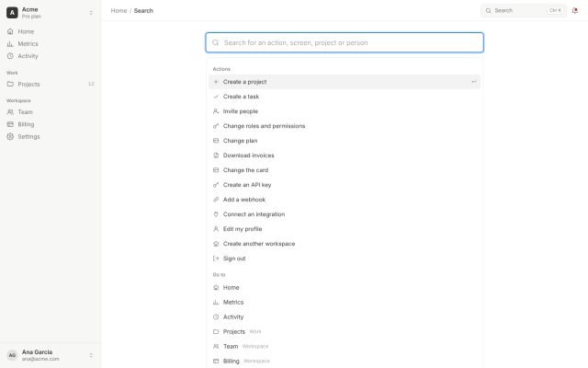Select Invite people action

pyautogui.click(x=345, y=111)
